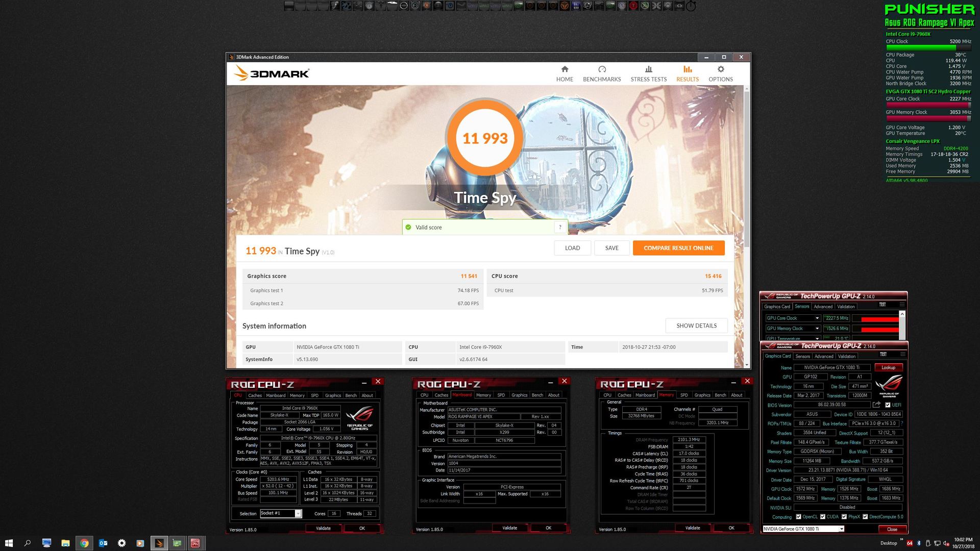Click the 3DMark taskbar icon
The image size is (980, 551).
click(x=159, y=543)
